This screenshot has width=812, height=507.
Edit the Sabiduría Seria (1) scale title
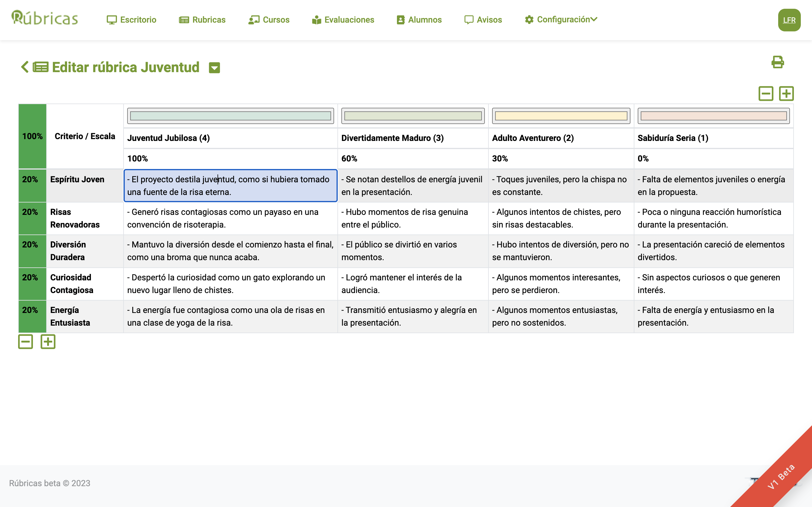point(673,138)
